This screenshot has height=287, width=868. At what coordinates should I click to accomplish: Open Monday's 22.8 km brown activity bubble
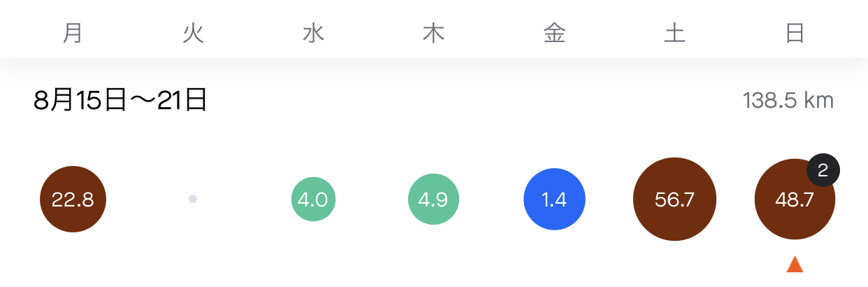coord(73,199)
